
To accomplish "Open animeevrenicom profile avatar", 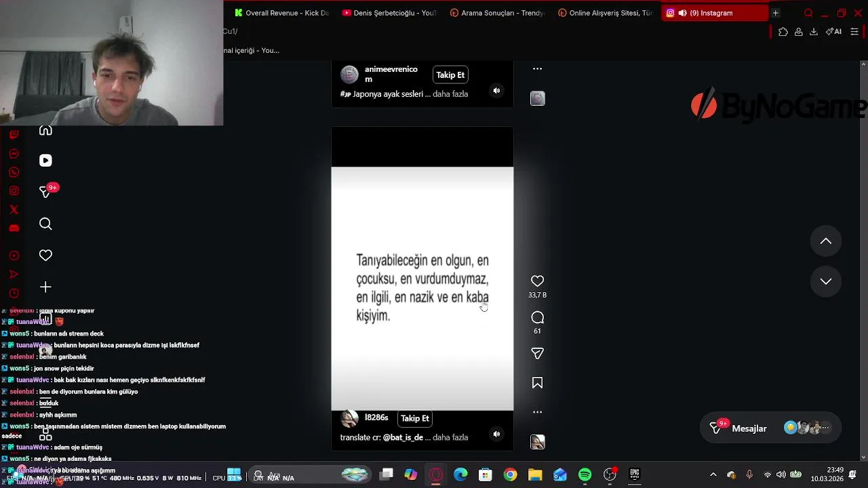I will [x=349, y=75].
